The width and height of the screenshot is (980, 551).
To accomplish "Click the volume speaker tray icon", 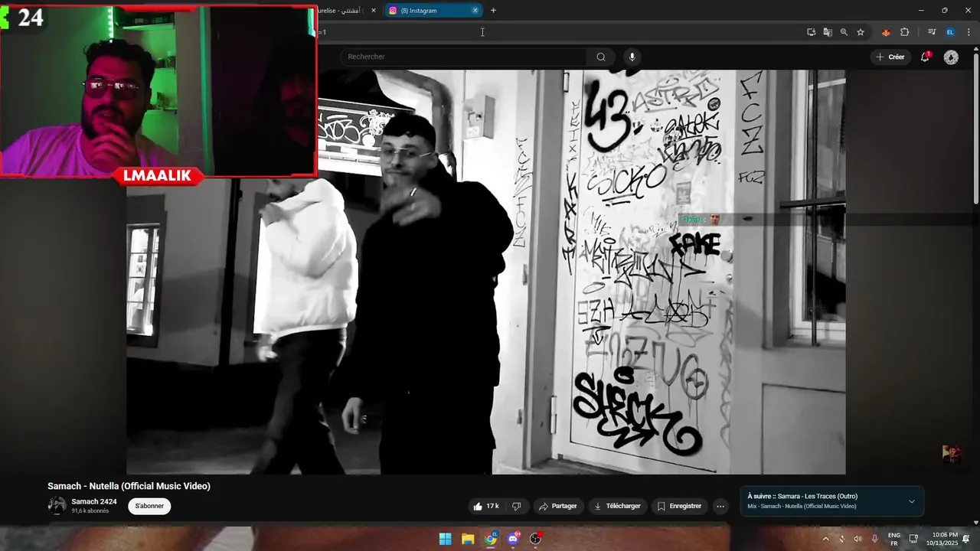I will [x=857, y=539].
